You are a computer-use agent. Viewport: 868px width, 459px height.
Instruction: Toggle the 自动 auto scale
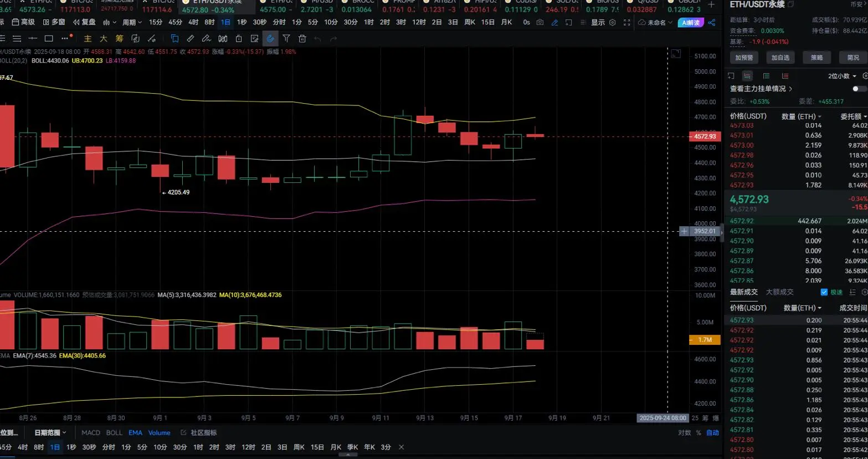713,433
